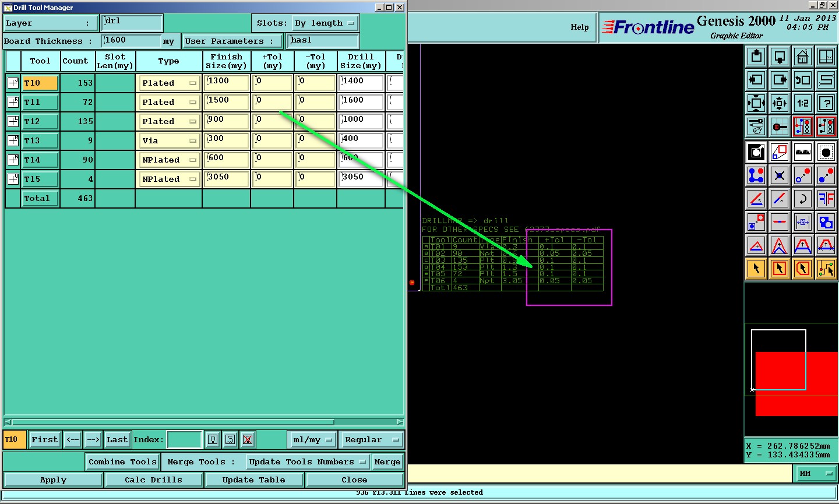Screen dimensions: 839x504
Task: Open the ml/my units dropdown
Action: [x=313, y=439]
